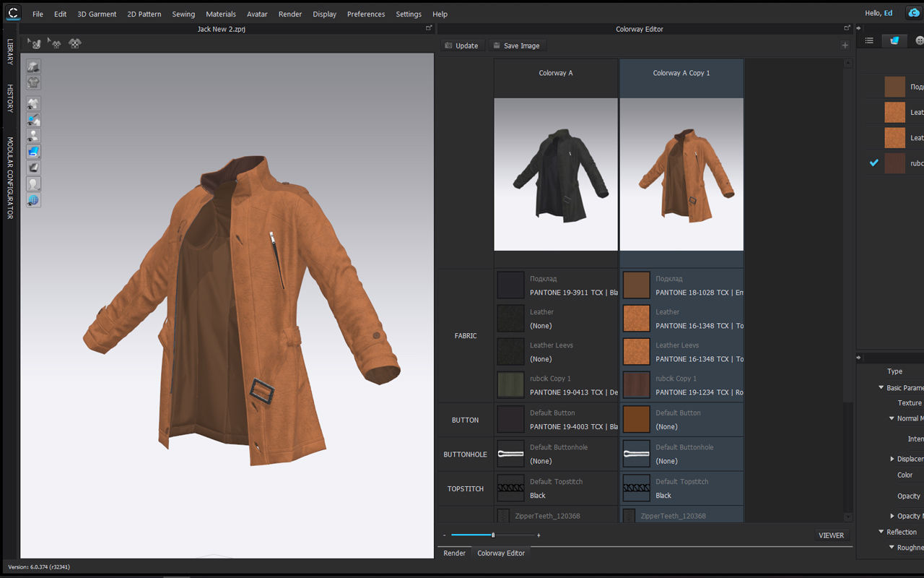Switch to the Render tab
The height and width of the screenshot is (578, 924).
tap(455, 553)
